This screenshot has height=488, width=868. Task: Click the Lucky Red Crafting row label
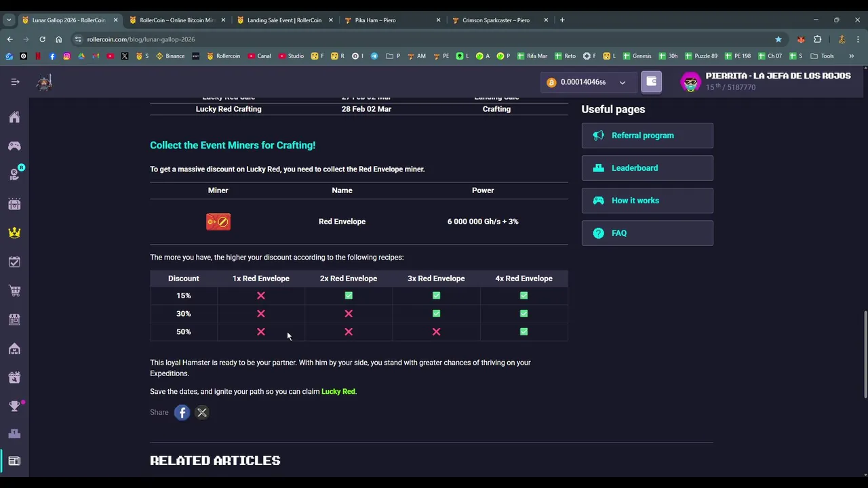(x=229, y=109)
